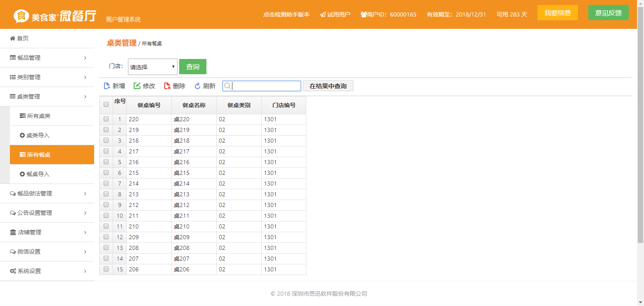Screen dimensions: 644x306
Task: Click the magnifier icon in search box
Action: tap(227, 86)
